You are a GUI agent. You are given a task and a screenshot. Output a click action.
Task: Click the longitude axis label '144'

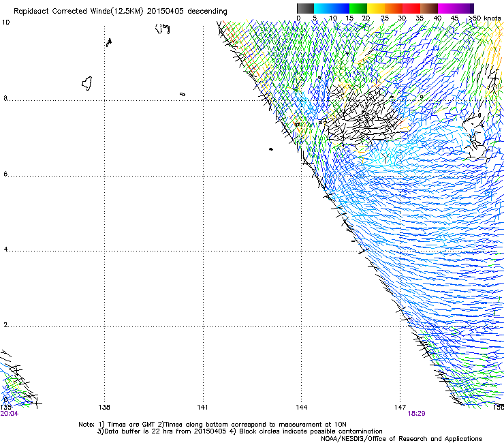coord(302,408)
